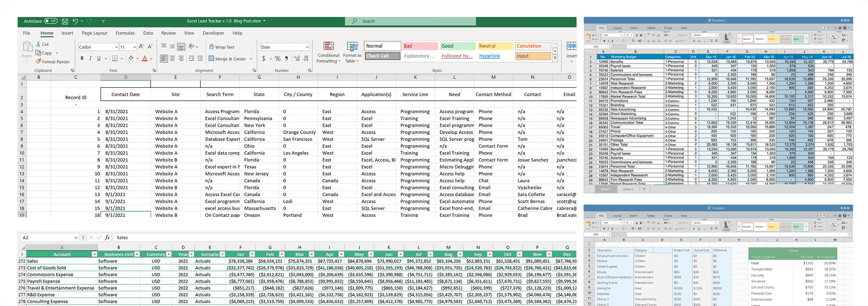Click the Undo arrow icon

pyautogui.click(x=75, y=21)
